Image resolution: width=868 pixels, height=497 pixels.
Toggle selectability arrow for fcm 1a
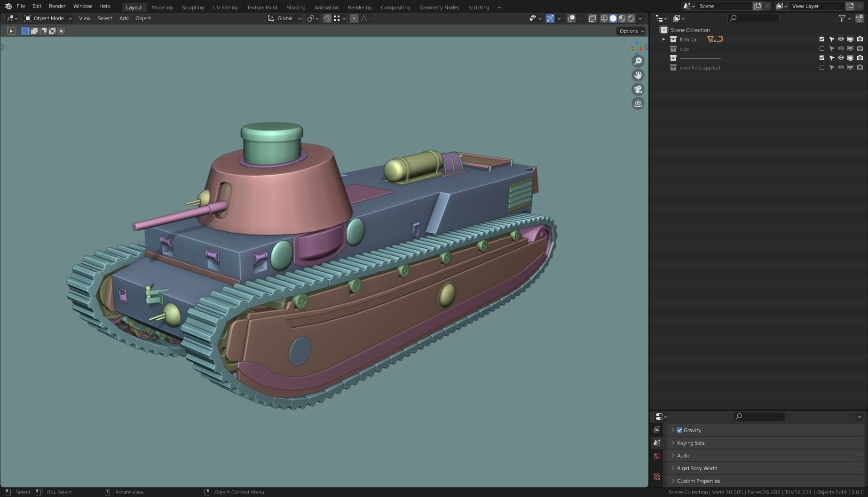(x=831, y=39)
